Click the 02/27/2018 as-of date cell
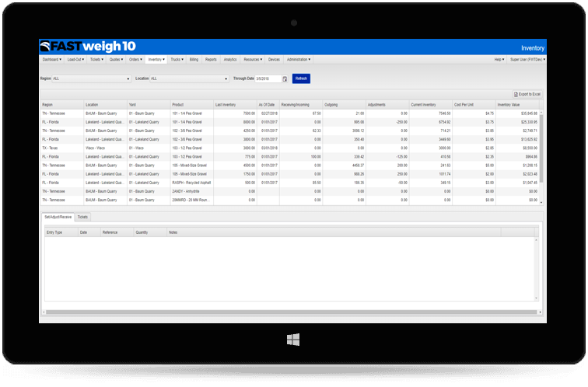Screen dimensions: 588x387 click(268, 113)
